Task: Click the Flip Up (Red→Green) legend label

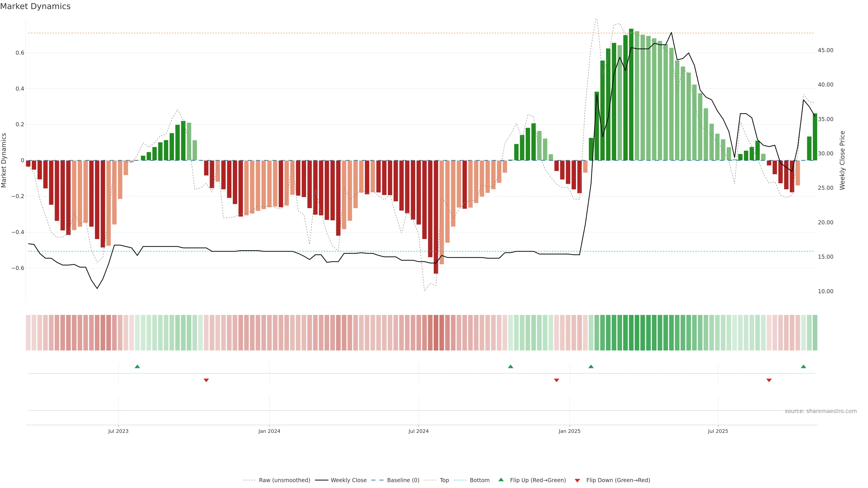Action: (x=538, y=480)
